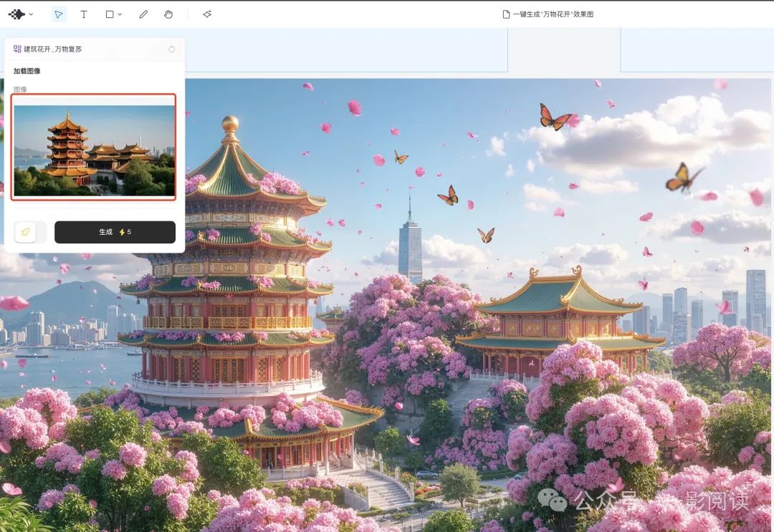Screen dimensions: 774x532
Task: Select the hand pan tool
Action: click(x=168, y=14)
